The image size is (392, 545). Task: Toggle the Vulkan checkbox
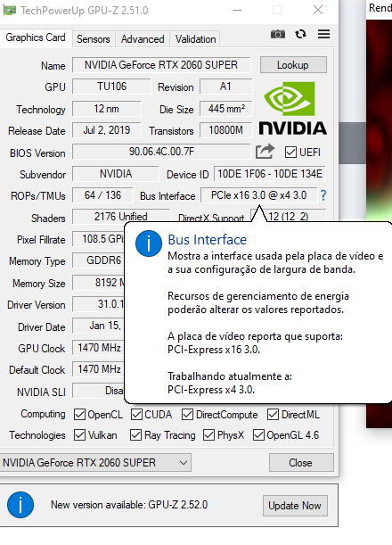pos(79,434)
